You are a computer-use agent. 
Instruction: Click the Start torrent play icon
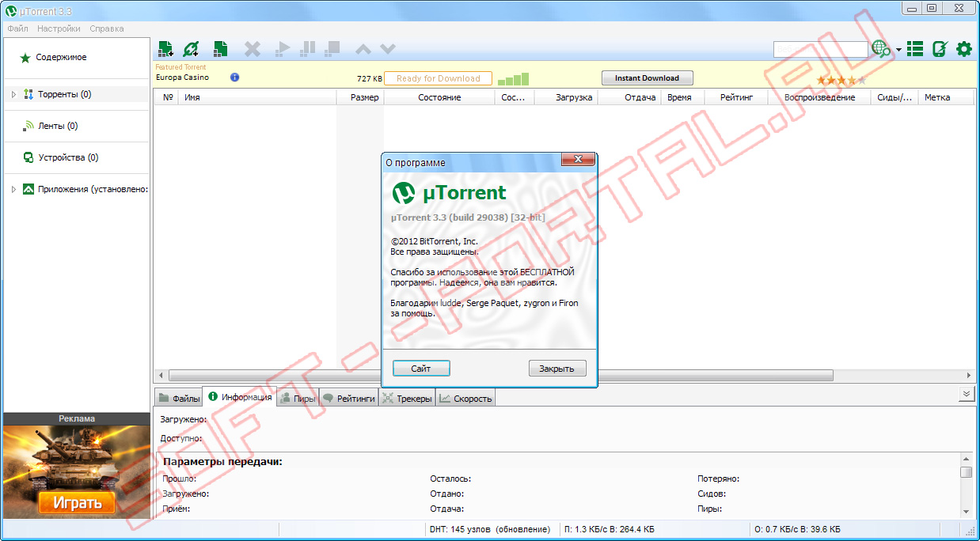283,49
